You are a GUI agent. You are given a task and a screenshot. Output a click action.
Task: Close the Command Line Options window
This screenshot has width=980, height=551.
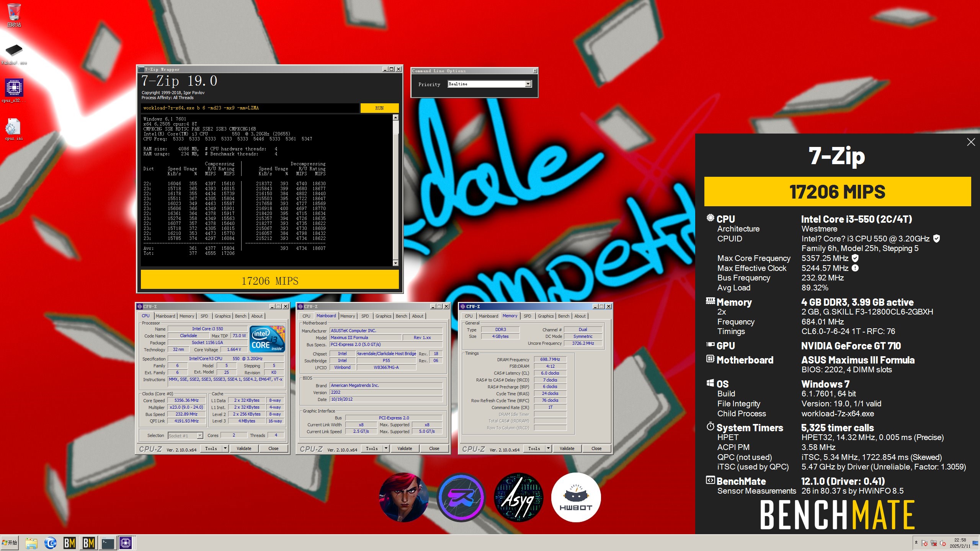tap(535, 71)
